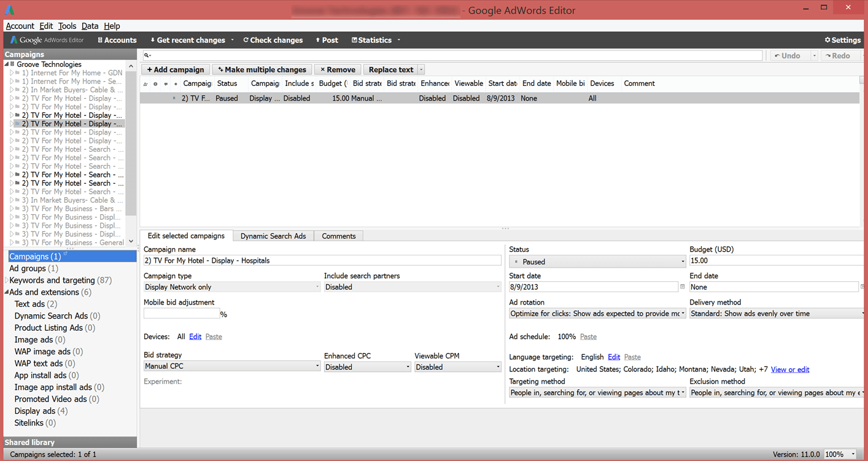Open the Status dropdown showing Paused
Screen dimensions: 868x461
tap(597, 261)
